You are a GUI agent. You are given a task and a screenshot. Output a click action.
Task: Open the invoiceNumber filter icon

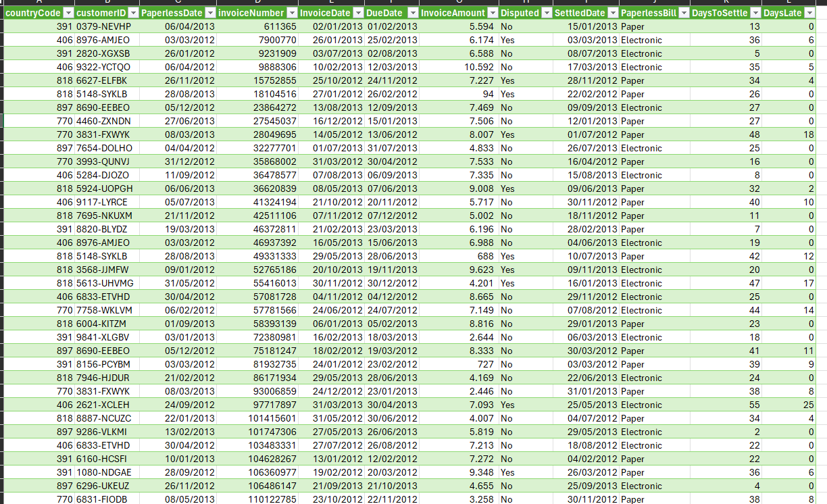291,12
